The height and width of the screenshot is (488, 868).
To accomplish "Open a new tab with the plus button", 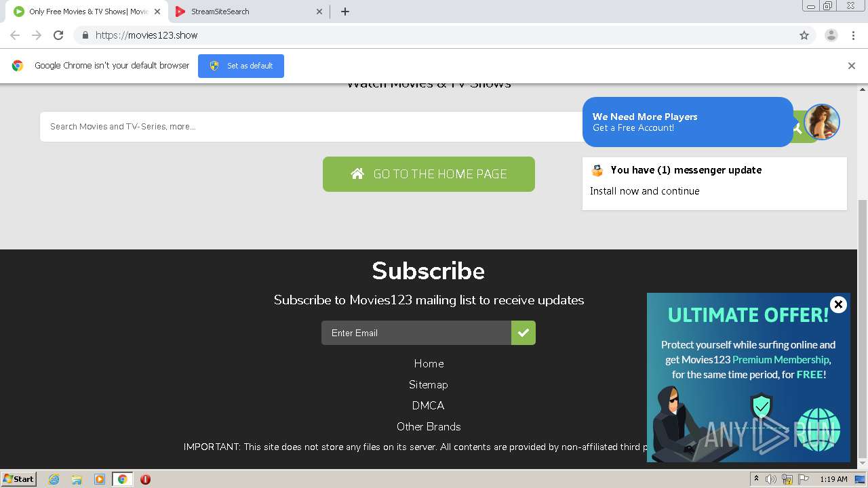I will [x=344, y=12].
